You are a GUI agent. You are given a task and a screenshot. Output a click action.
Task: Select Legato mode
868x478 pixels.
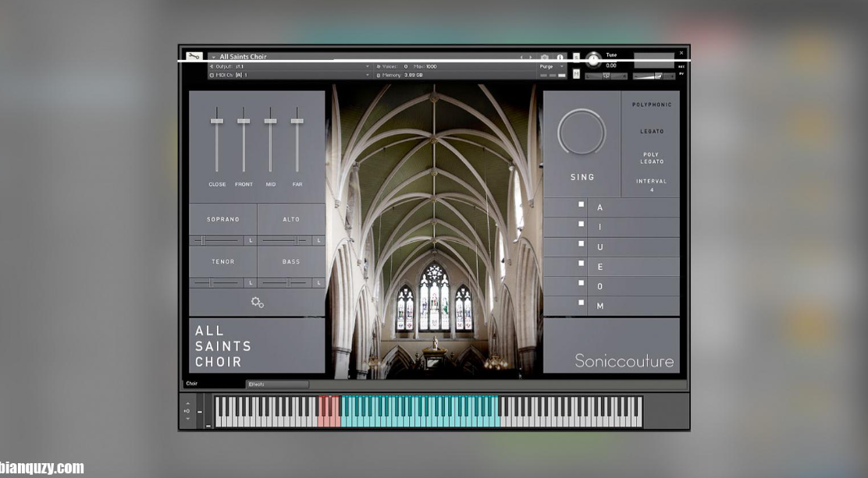coord(652,132)
